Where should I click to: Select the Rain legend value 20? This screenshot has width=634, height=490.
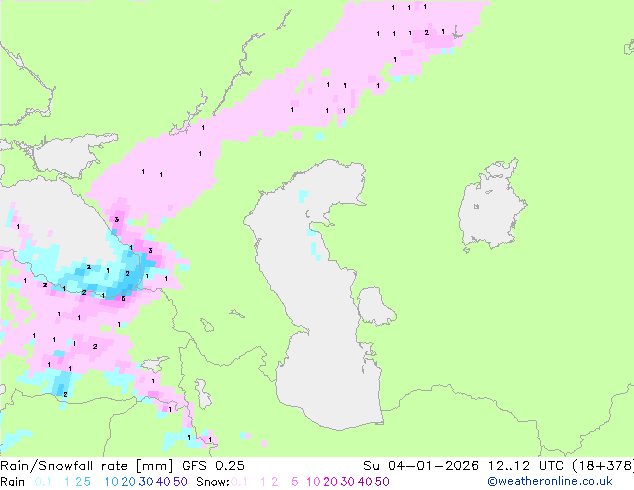pos(129,482)
